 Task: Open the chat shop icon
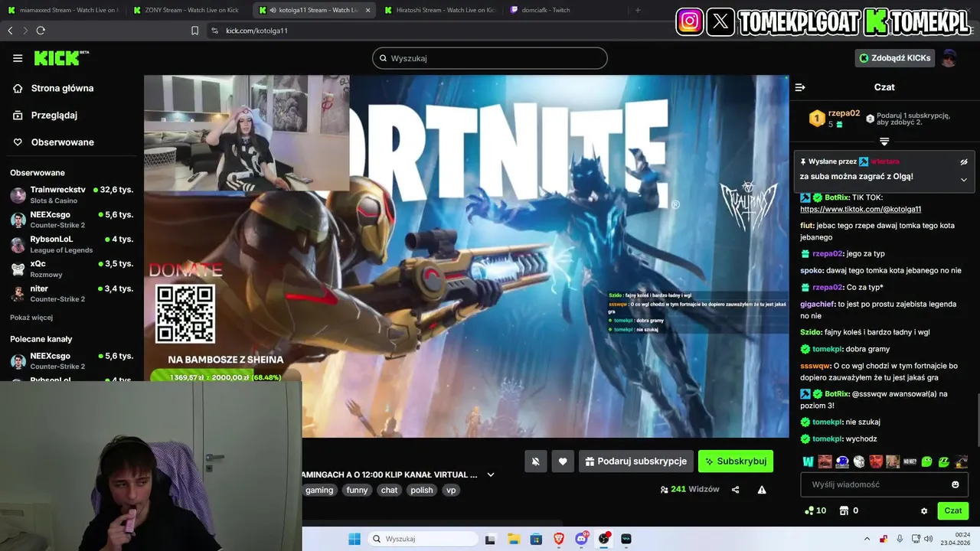(844, 510)
